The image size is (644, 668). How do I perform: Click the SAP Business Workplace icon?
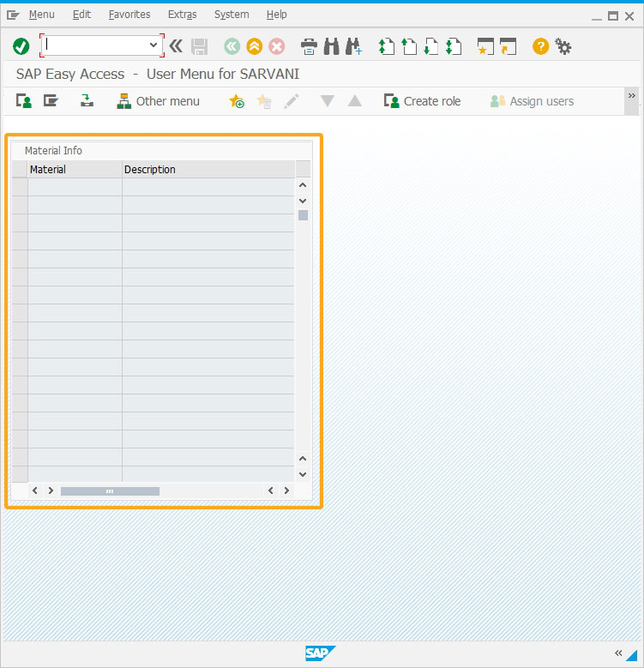tap(87, 101)
